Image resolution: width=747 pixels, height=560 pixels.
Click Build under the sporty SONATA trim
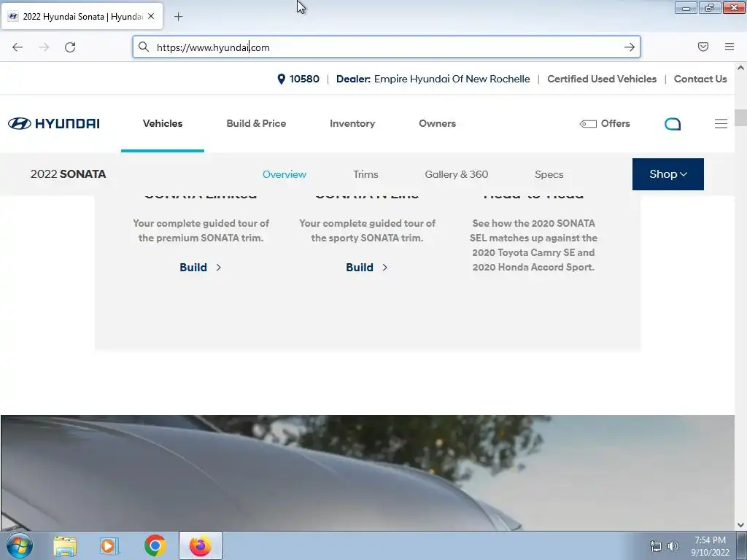pos(367,267)
